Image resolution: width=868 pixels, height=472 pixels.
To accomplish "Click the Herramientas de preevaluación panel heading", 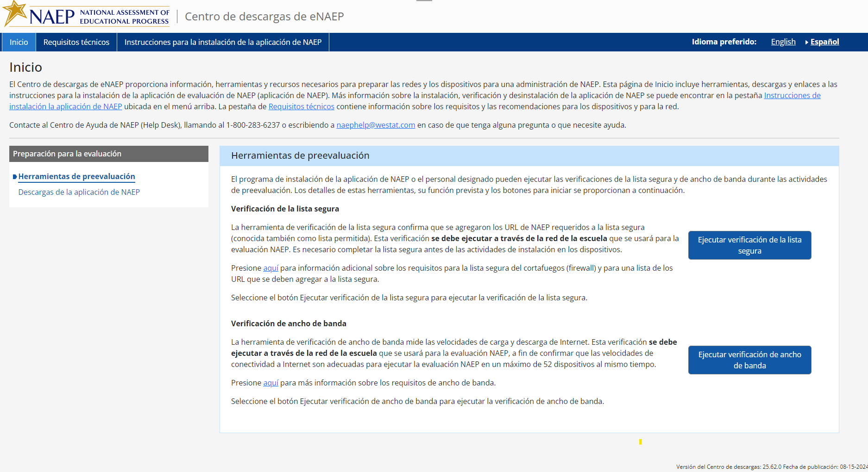I will [300, 155].
